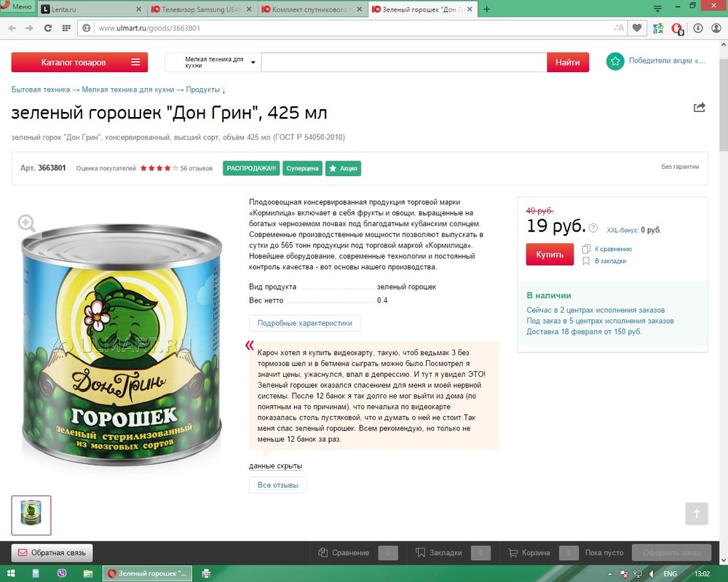
Task: Click the price info question mark icon
Action: [x=593, y=228]
